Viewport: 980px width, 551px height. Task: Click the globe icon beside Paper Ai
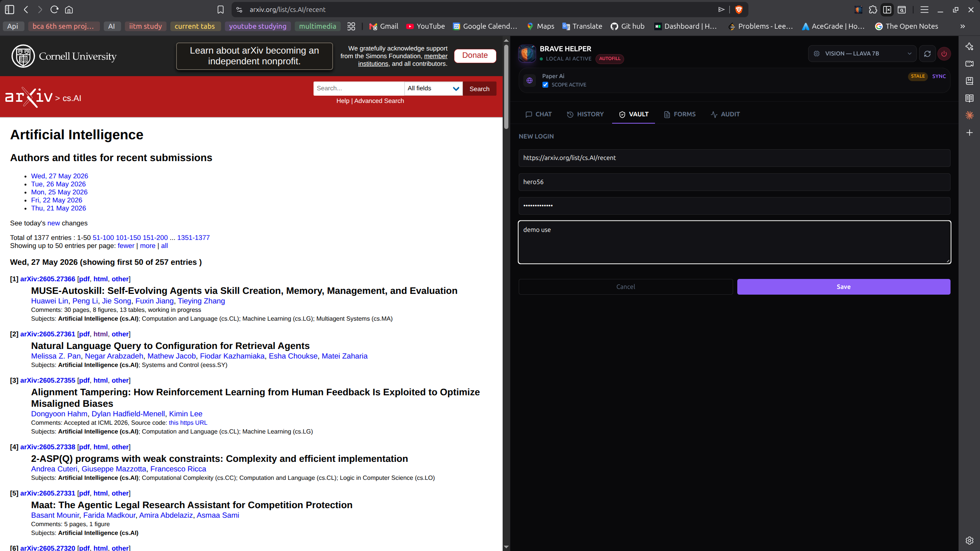529,80
